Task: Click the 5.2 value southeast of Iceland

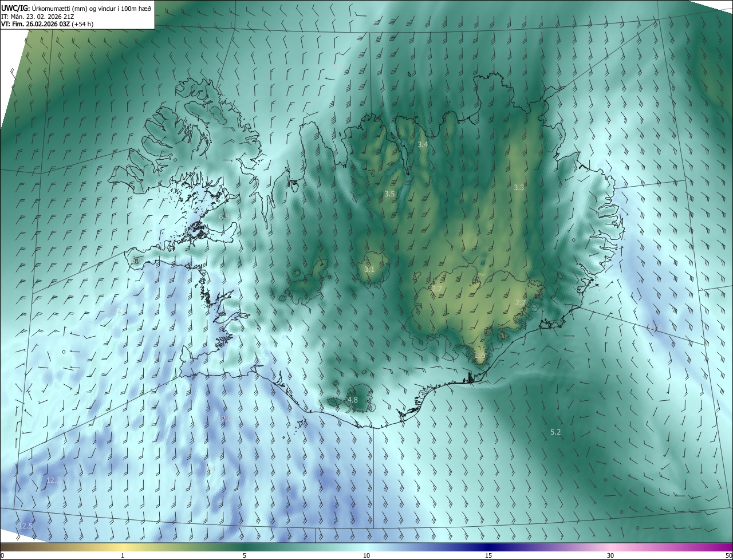Action: [555, 432]
